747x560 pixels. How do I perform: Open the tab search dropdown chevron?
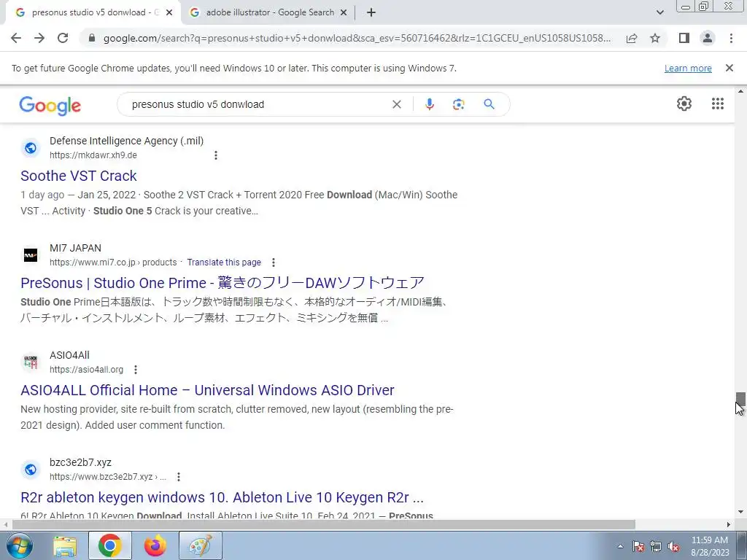pos(659,13)
